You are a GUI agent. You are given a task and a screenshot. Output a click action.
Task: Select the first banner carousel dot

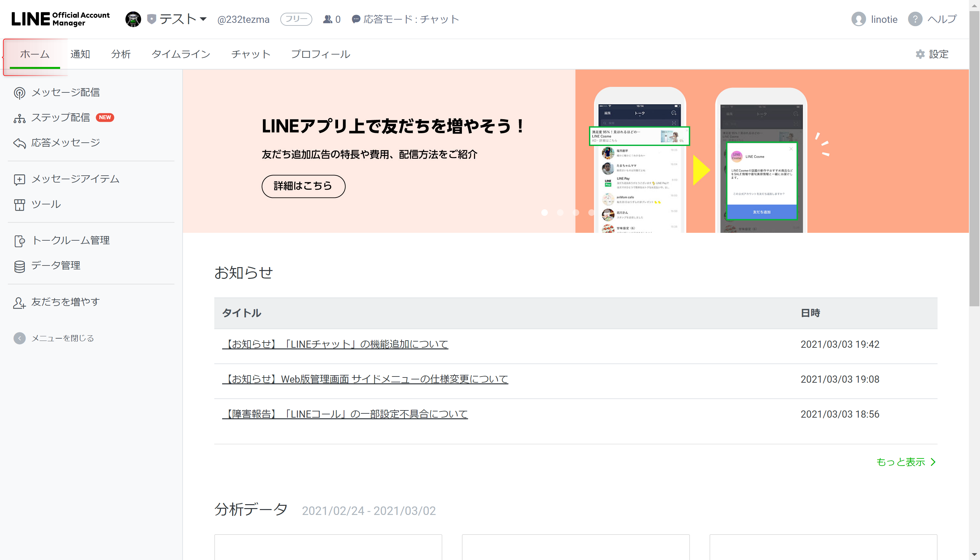(544, 213)
